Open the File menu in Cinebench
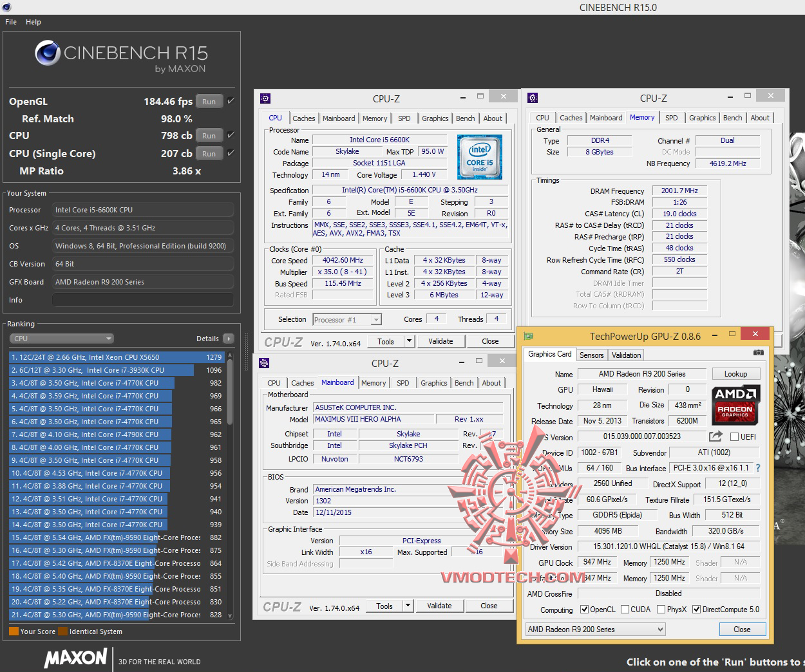 [x=11, y=22]
